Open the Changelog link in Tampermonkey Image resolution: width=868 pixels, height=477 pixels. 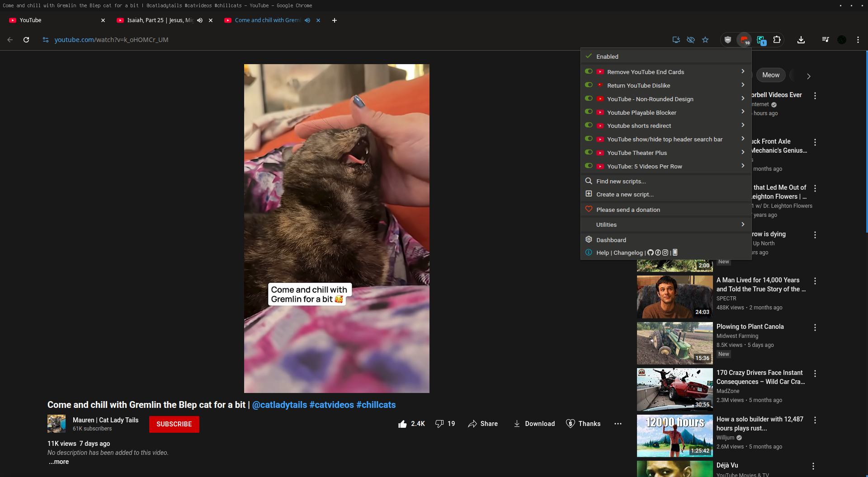pyautogui.click(x=628, y=253)
